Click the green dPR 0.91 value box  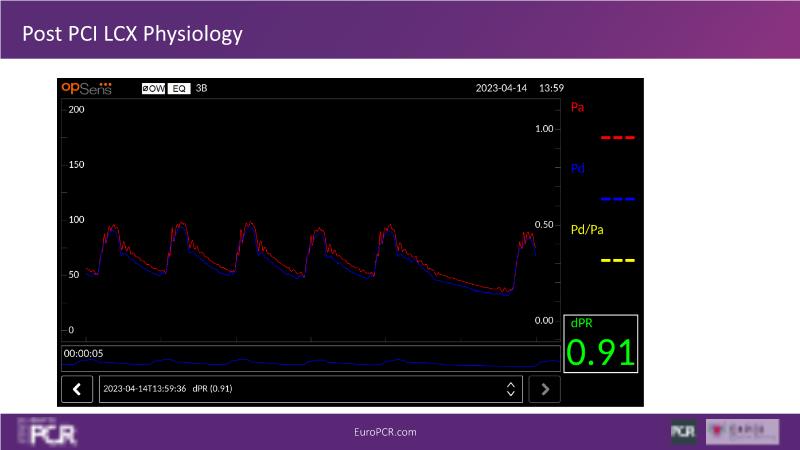click(x=601, y=343)
